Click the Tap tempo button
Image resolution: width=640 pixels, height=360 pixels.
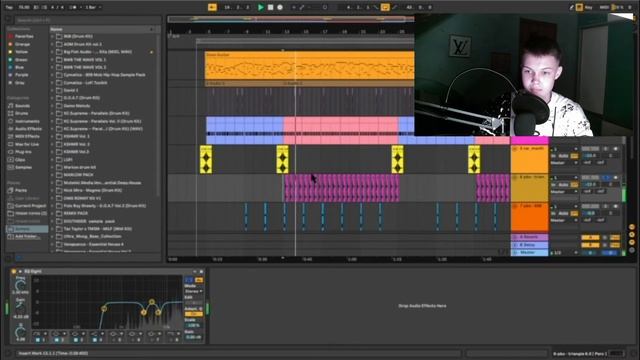[x=9, y=7]
